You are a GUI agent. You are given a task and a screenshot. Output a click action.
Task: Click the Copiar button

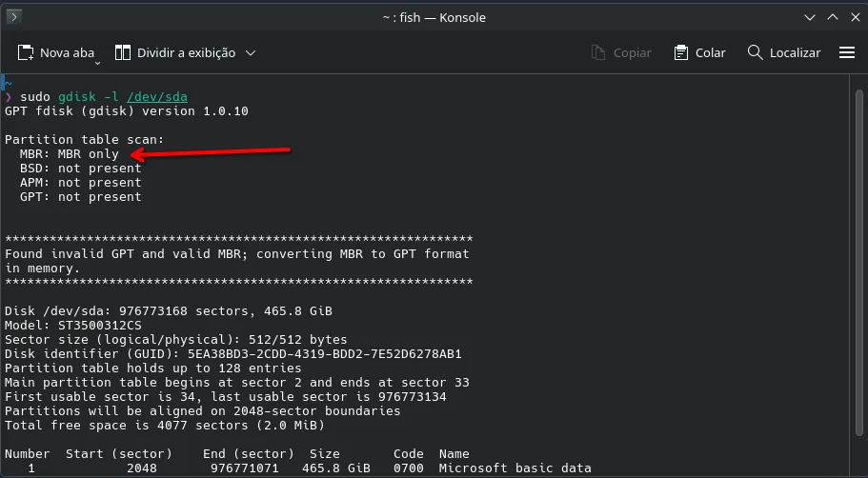point(621,52)
